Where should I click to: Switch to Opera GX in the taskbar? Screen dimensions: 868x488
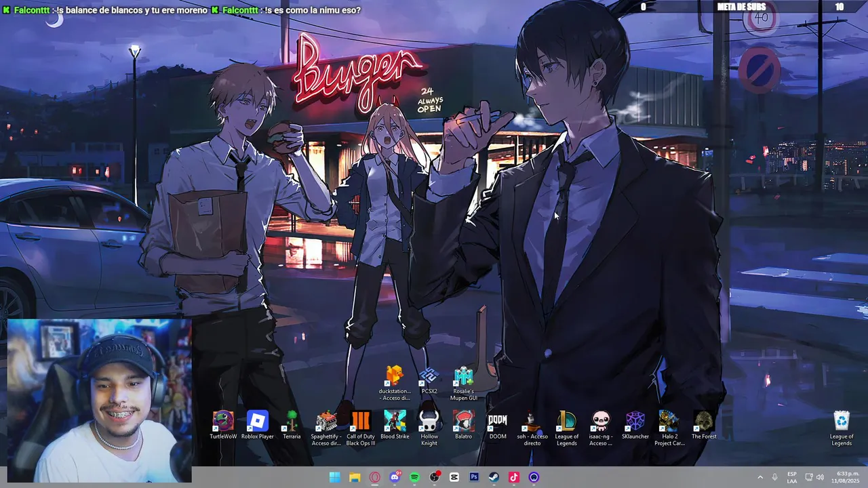[374, 477]
